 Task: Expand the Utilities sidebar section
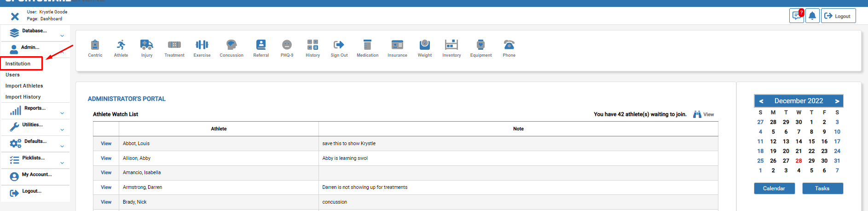pyautogui.click(x=35, y=127)
